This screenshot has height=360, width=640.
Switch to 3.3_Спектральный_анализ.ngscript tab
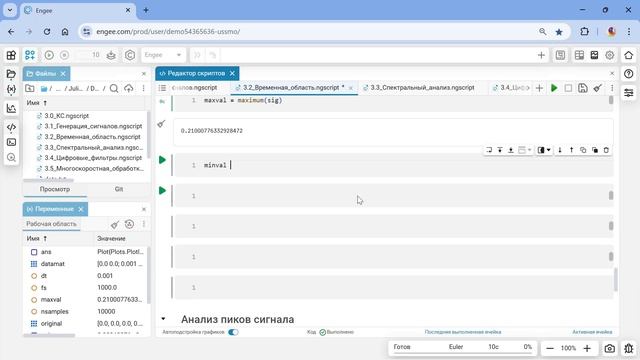(422, 88)
